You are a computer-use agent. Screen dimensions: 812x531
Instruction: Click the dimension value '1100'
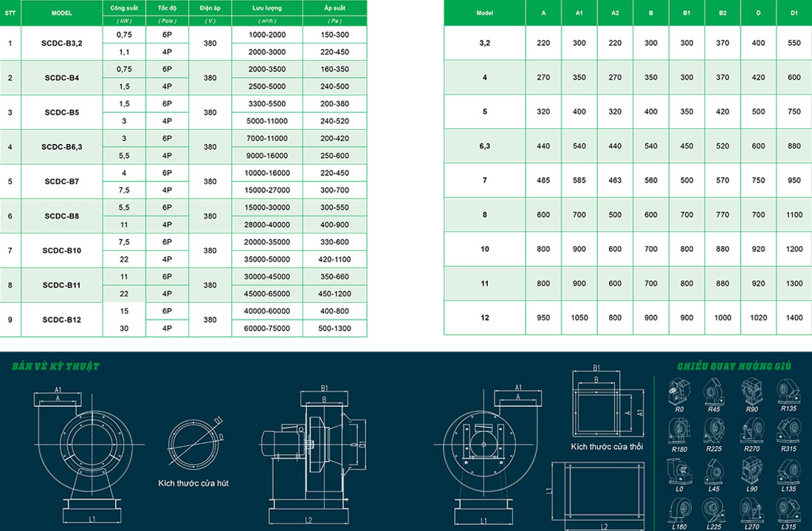coord(794,214)
